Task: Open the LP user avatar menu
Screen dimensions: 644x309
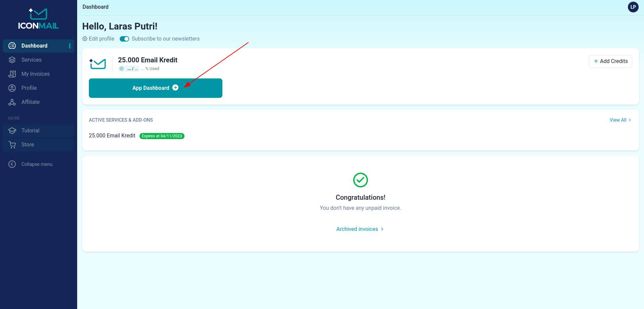Action: [633, 7]
